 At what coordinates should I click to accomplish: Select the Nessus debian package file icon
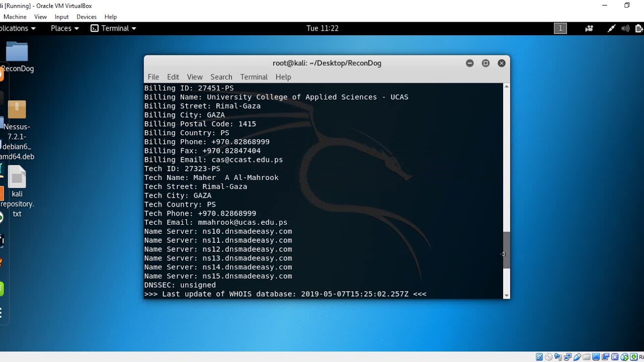[17, 110]
